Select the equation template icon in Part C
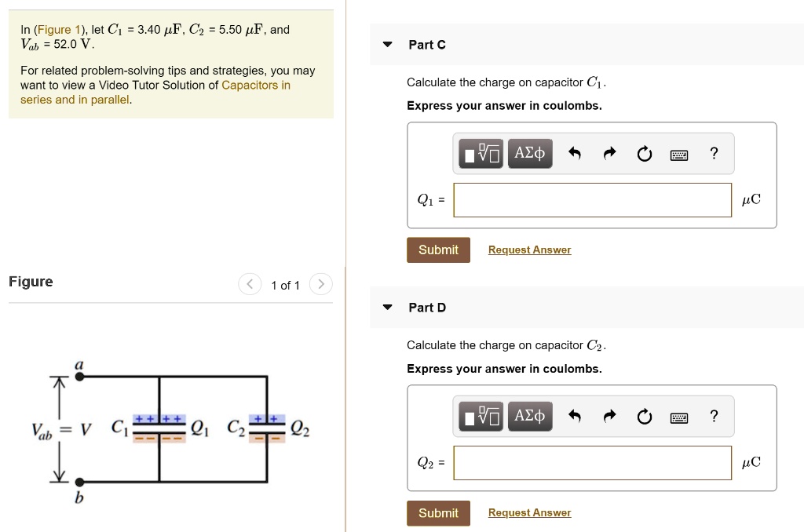 tap(480, 153)
